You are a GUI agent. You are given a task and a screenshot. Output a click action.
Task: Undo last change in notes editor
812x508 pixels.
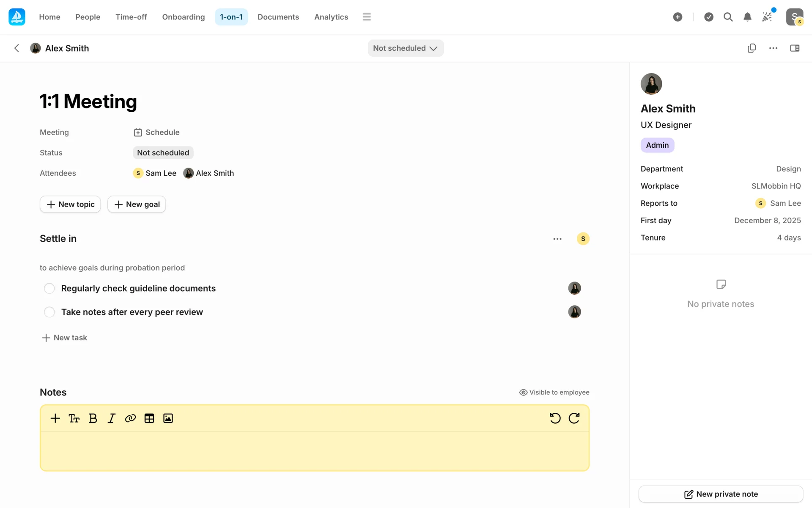tap(555, 418)
